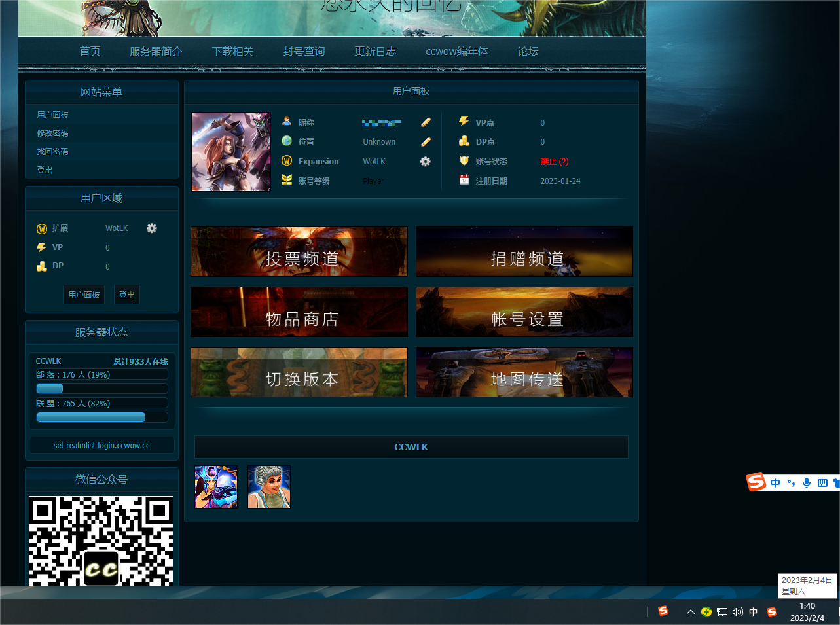Viewport: 840px width, 625px height.
Task: Go to 论坛 in the top navigation
Action: pyautogui.click(x=528, y=52)
